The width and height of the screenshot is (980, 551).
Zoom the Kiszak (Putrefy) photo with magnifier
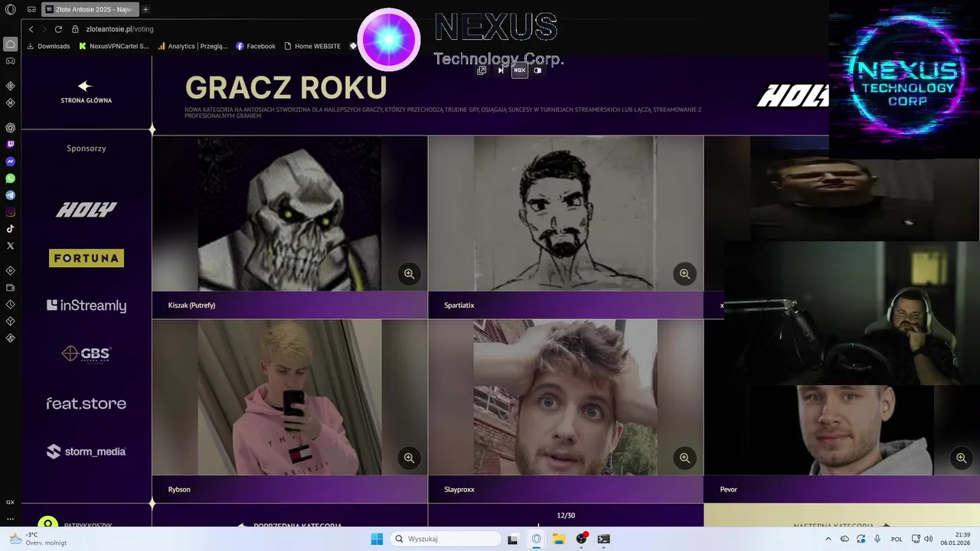(409, 274)
